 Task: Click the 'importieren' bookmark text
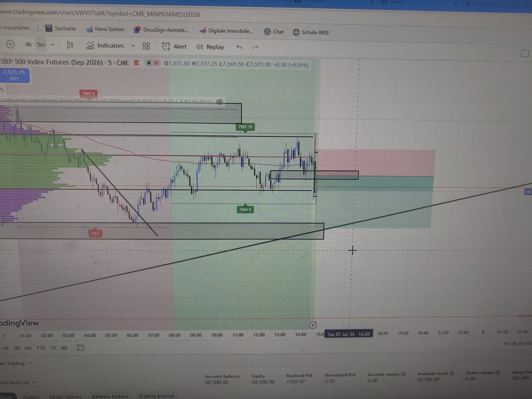[16, 28]
